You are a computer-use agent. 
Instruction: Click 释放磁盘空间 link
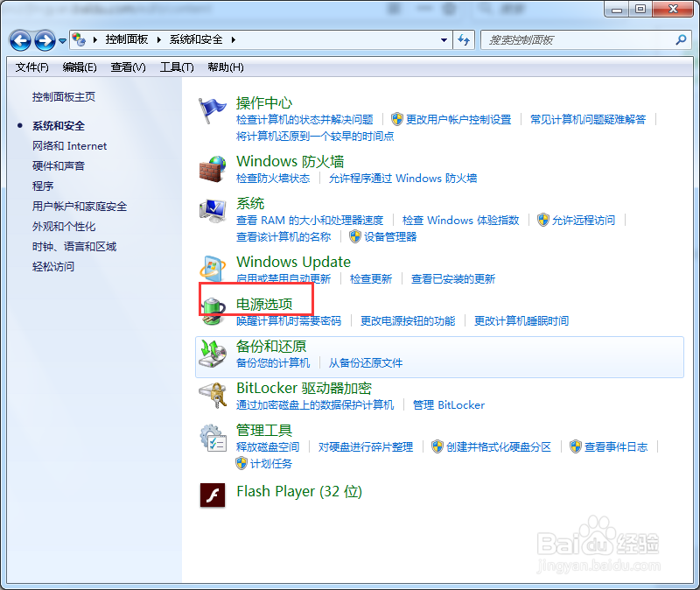click(x=268, y=446)
